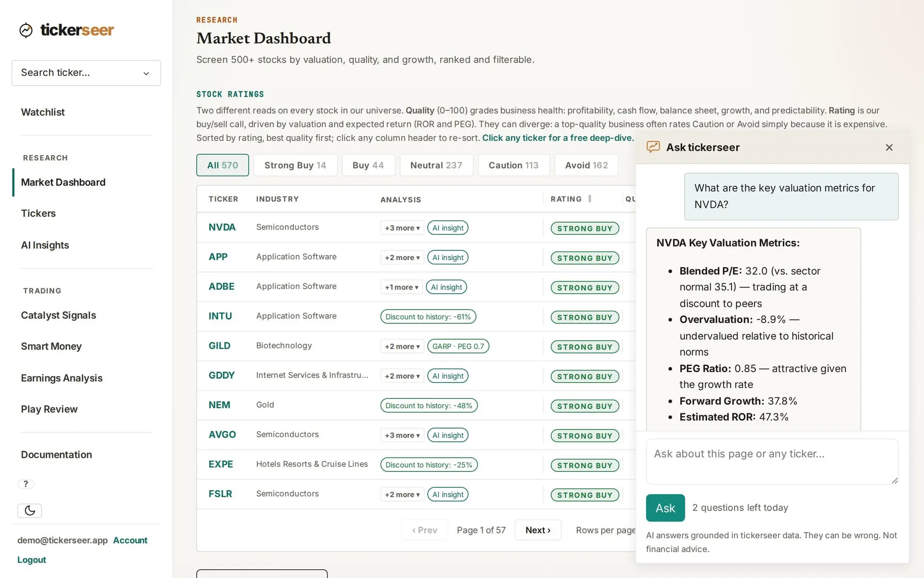Open the NVDA ticker link

click(x=222, y=227)
